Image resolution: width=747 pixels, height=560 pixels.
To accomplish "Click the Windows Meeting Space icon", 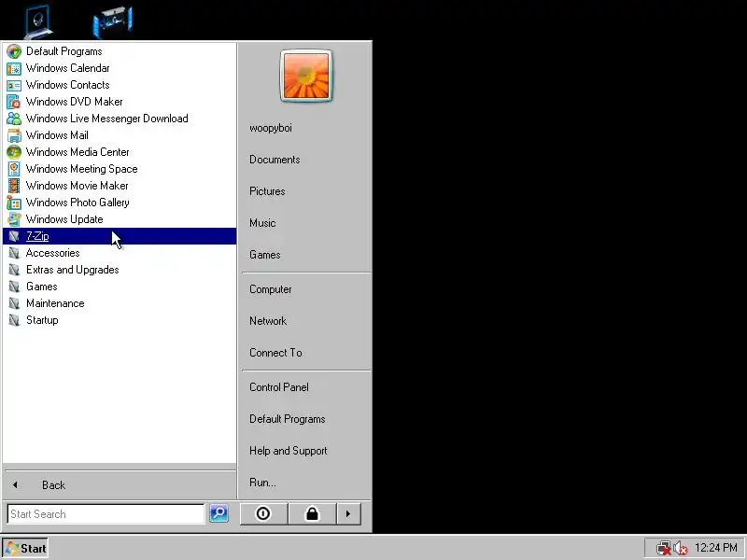I will pyautogui.click(x=14, y=169).
